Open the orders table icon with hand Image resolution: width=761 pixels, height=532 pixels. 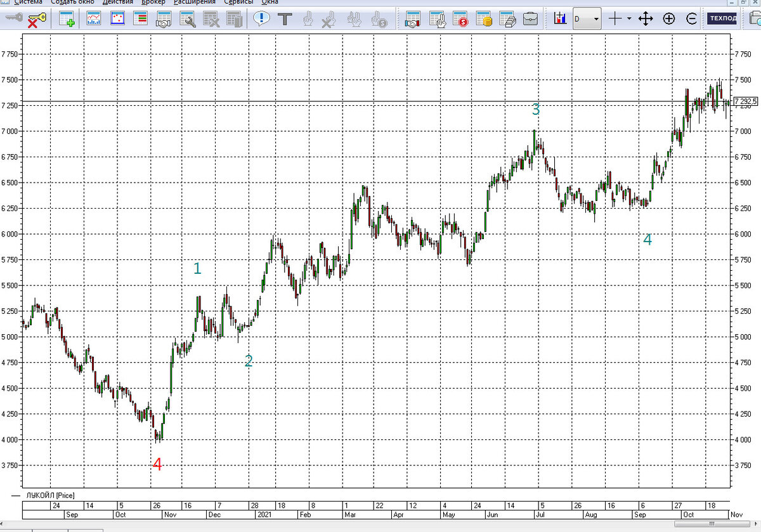click(x=437, y=19)
